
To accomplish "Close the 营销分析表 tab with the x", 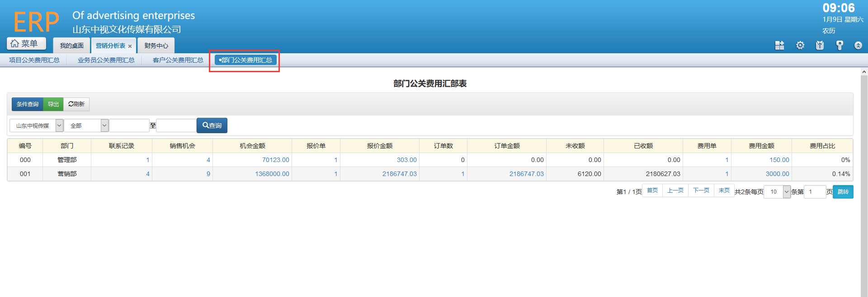I will coord(130,46).
